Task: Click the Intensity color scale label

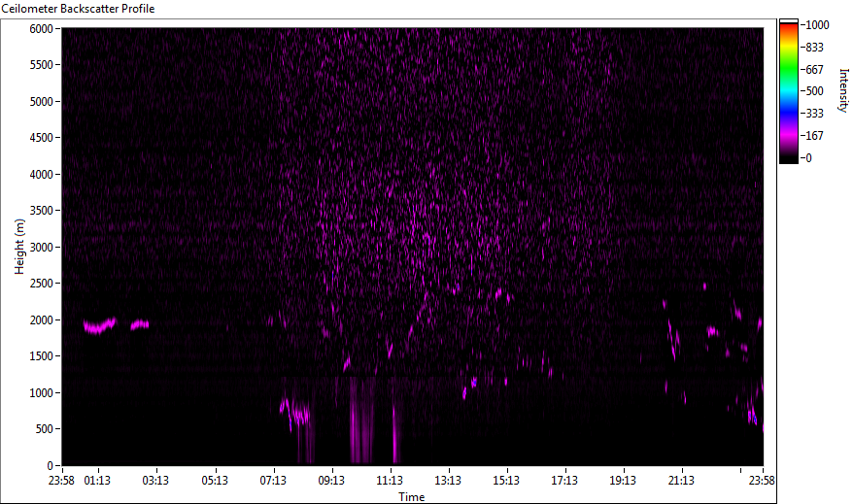Action: pyautogui.click(x=842, y=91)
